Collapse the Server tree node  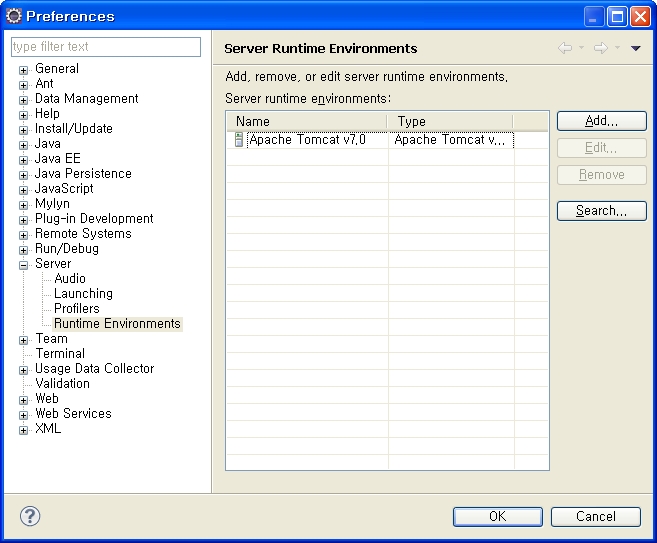24,265
